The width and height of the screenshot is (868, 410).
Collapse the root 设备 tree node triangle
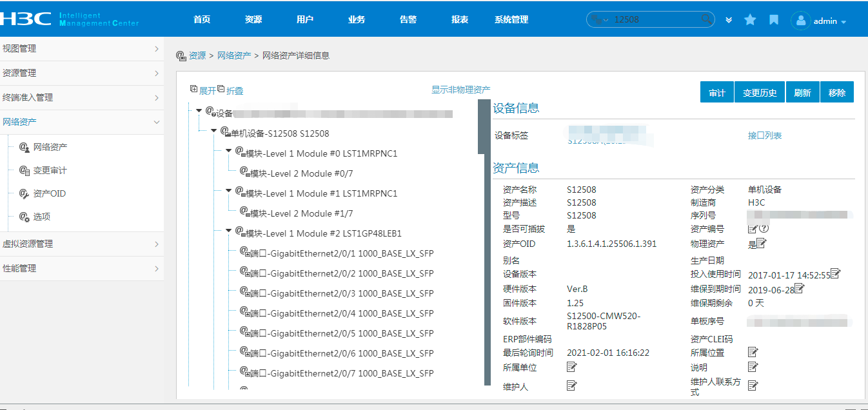pyautogui.click(x=199, y=111)
